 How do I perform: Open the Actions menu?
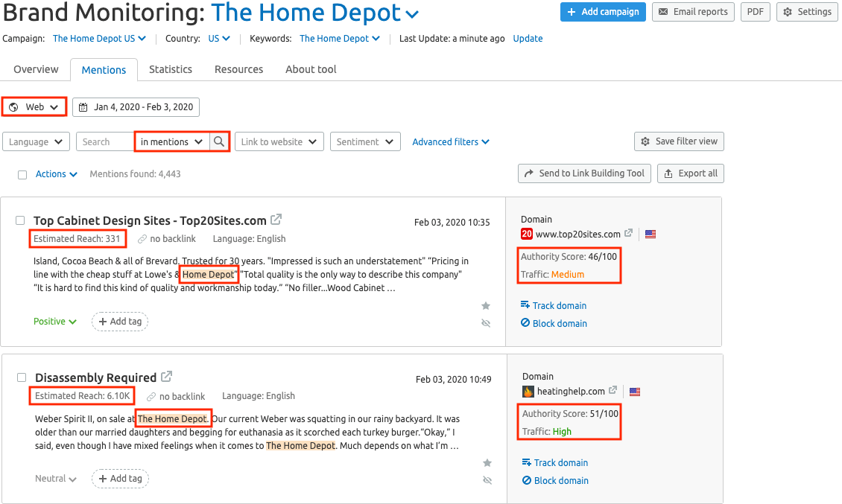(57, 174)
